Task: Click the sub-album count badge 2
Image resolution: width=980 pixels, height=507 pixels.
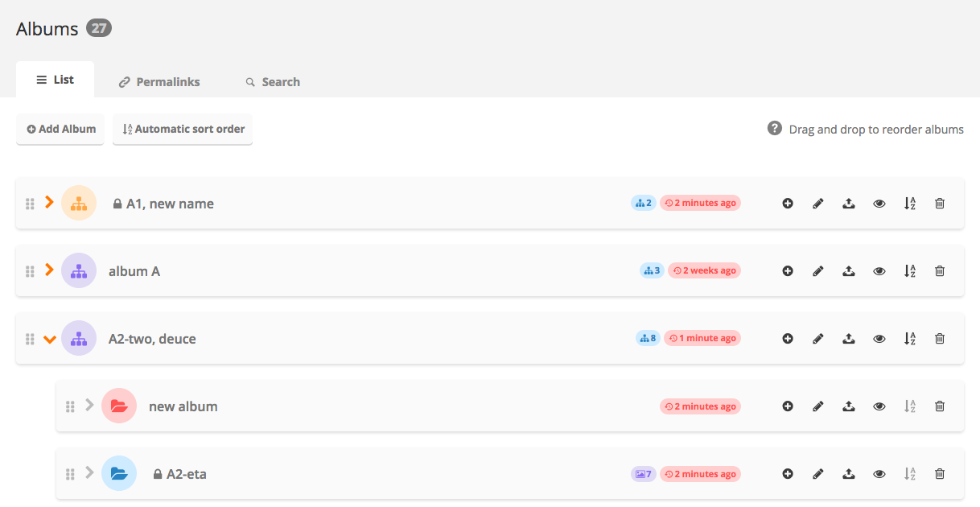Action: tap(644, 203)
